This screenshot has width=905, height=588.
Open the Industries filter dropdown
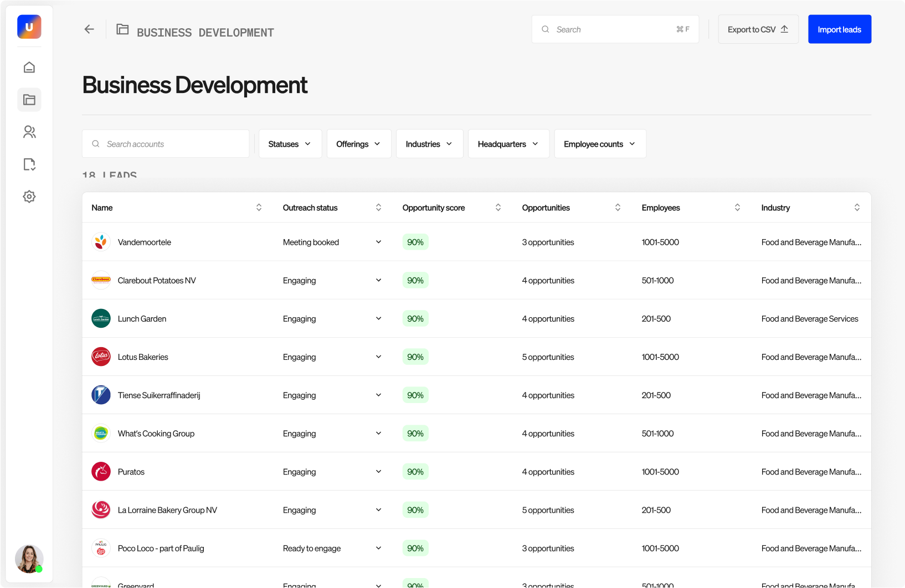430,144
